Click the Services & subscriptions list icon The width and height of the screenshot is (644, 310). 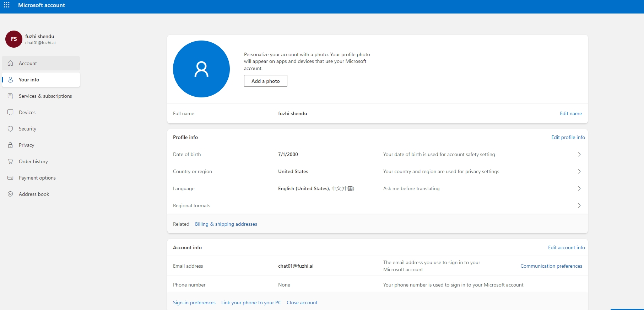[10, 96]
